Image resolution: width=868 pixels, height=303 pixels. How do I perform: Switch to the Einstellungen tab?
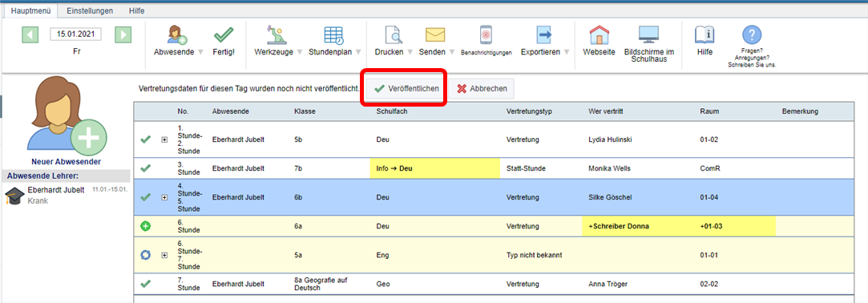click(x=90, y=10)
